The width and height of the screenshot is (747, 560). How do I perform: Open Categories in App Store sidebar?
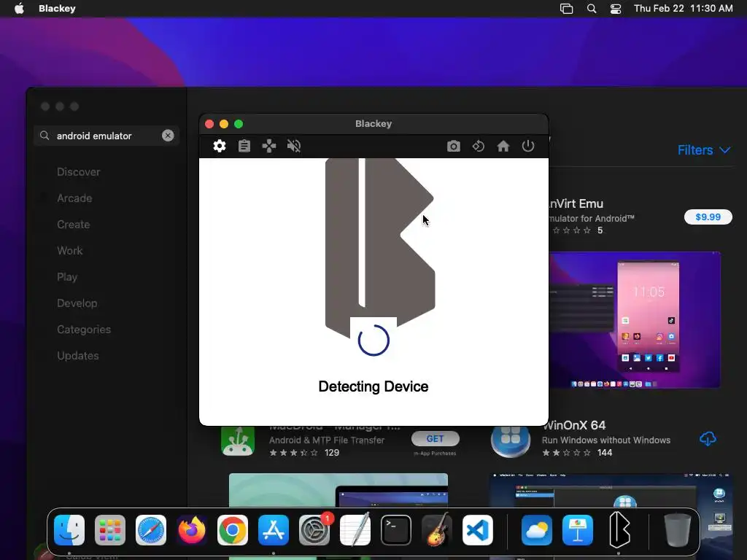tap(83, 329)
